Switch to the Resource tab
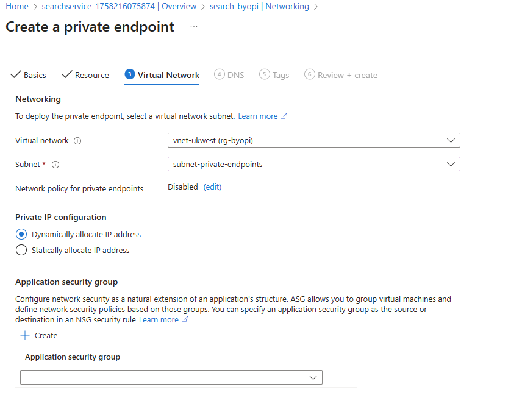The width and height of the screenshot is (522, 420). 91,75
